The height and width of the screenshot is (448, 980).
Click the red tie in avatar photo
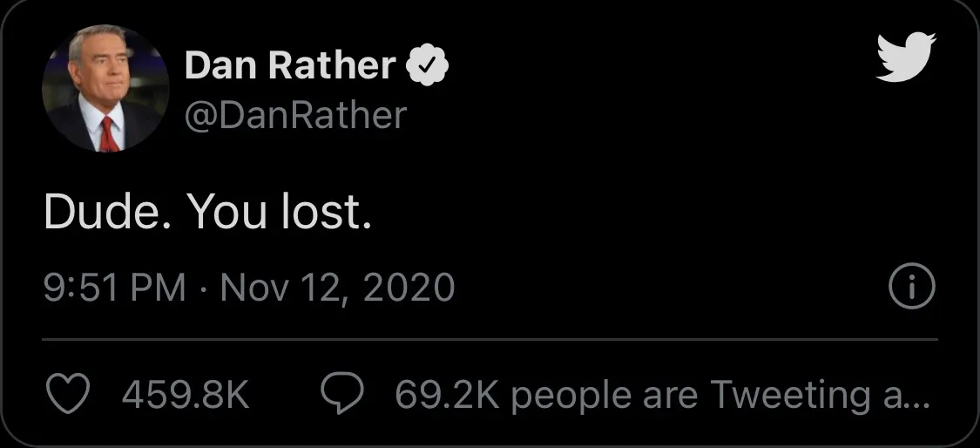click(109, 134)
